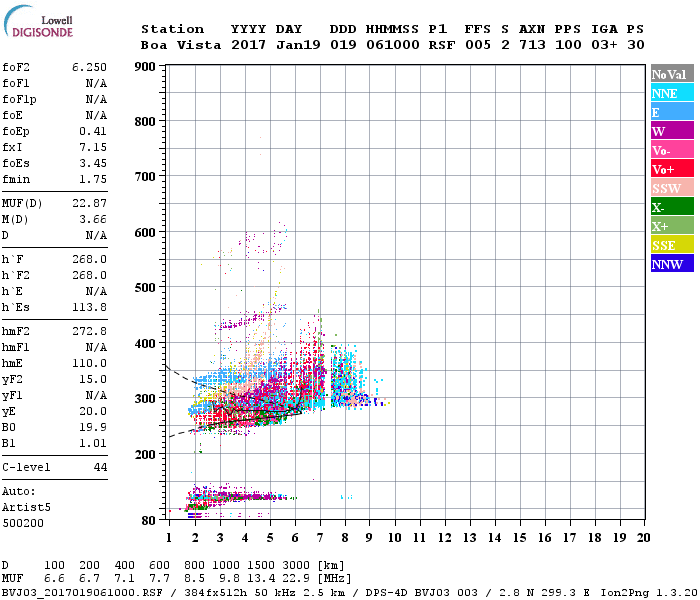Click the yE value 20.0
The width and height of the screenshot is (700, 600).
(x=93, y=412)
